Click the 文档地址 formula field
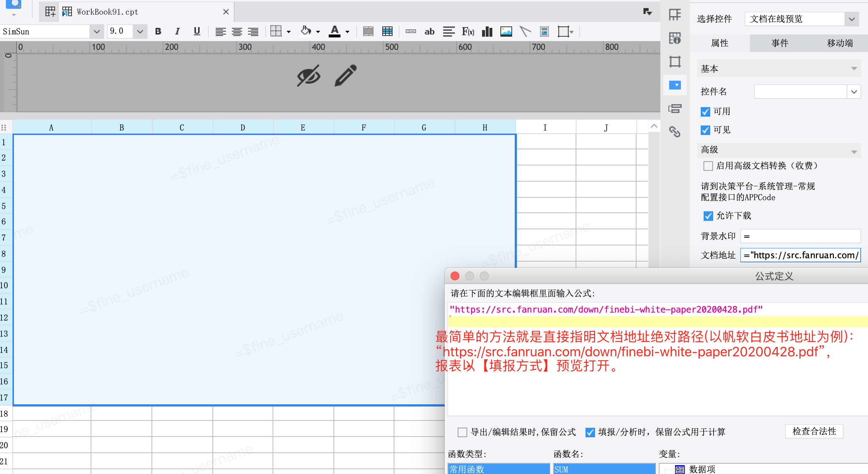Viewport: 868px width, 474px height. click(x=800, y=255)
